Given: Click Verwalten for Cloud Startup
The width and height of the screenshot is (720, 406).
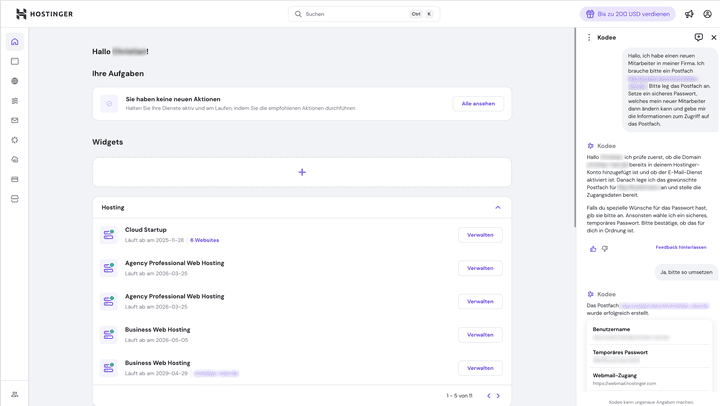Looking at the screenshot, I should click(480, 235).
